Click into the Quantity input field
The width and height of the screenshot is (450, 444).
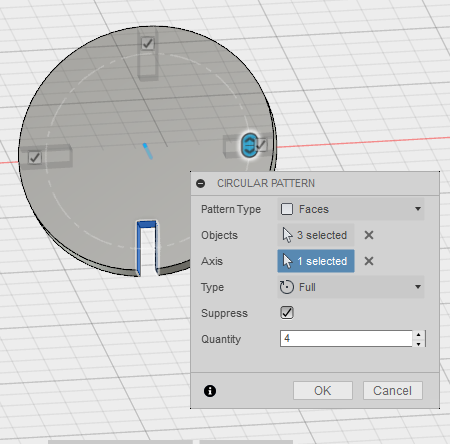[346, 339]
